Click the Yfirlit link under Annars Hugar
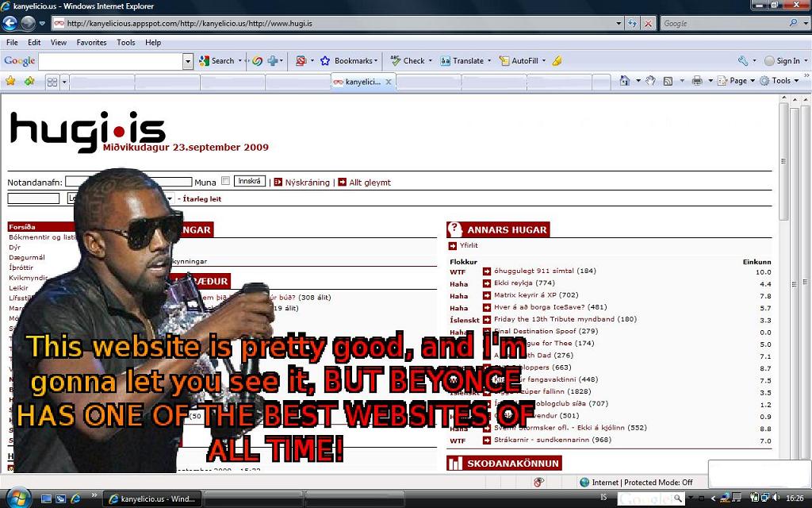The width and height of the screenshot is (812, 508). pos(469,246)
